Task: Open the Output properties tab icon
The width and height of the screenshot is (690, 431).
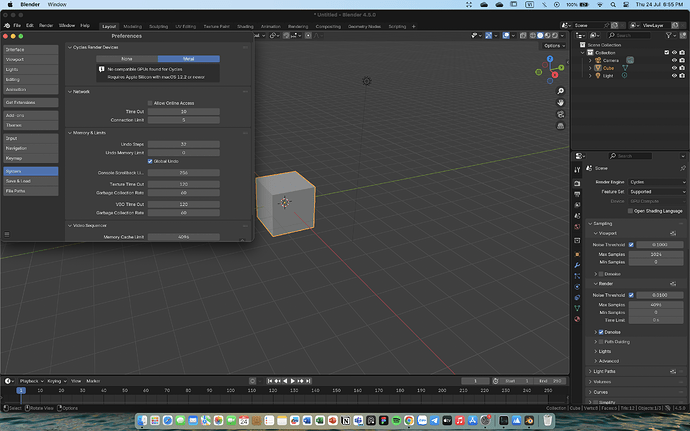Action: pos(577,194)
